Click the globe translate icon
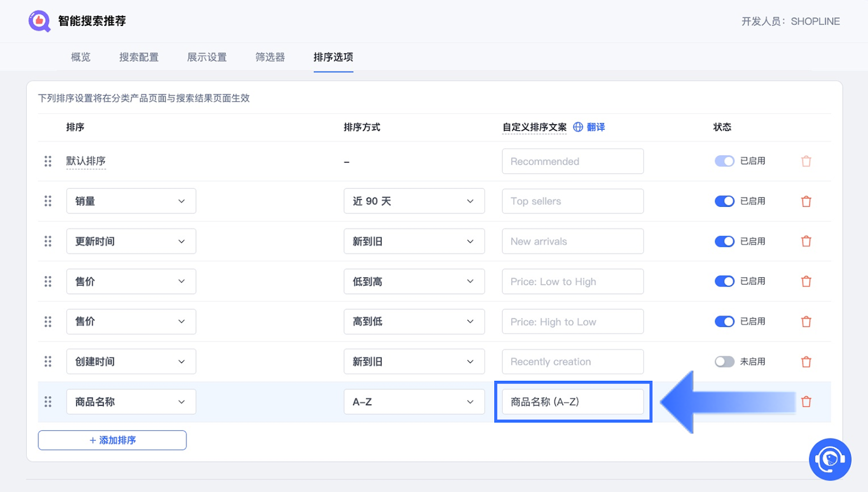868x492 pixels. (x=578, y=127)
